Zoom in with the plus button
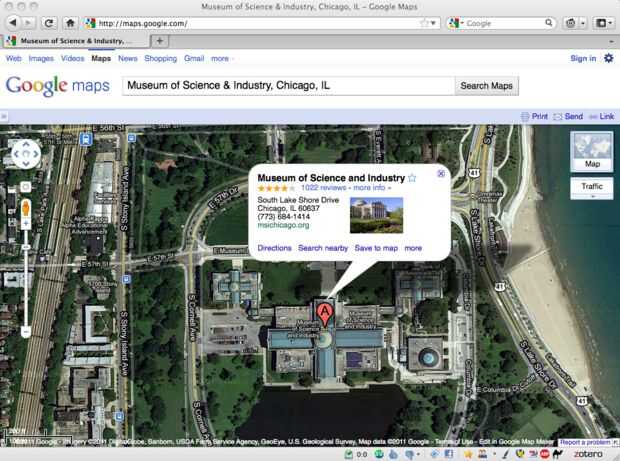The height and width of the screenshot is (461, 620). 26,224
